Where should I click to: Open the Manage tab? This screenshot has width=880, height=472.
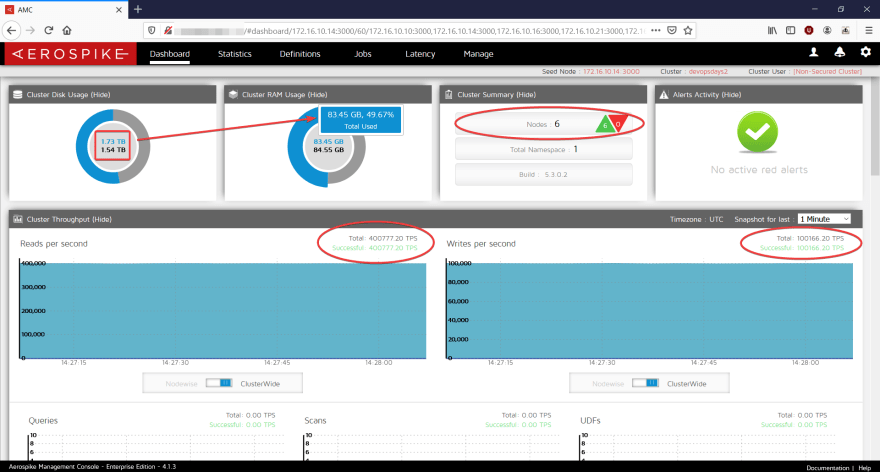click(x=478, y=54)
